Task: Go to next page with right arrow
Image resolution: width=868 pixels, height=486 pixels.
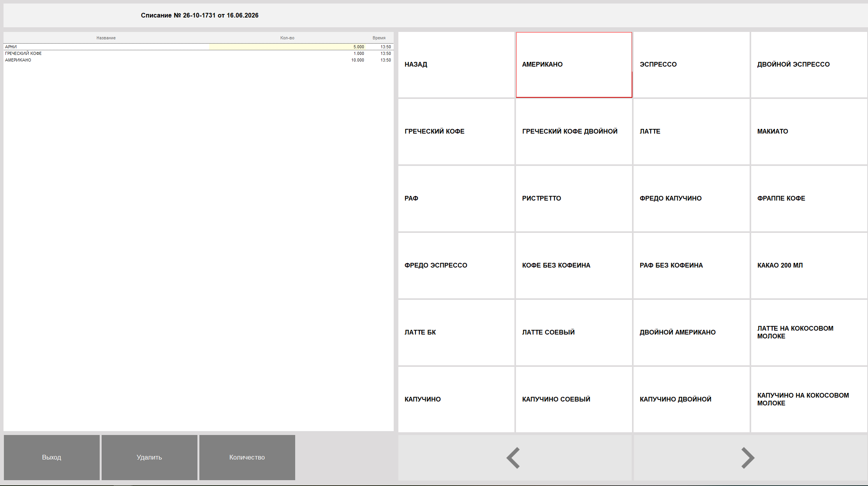Action: [750, 458]
